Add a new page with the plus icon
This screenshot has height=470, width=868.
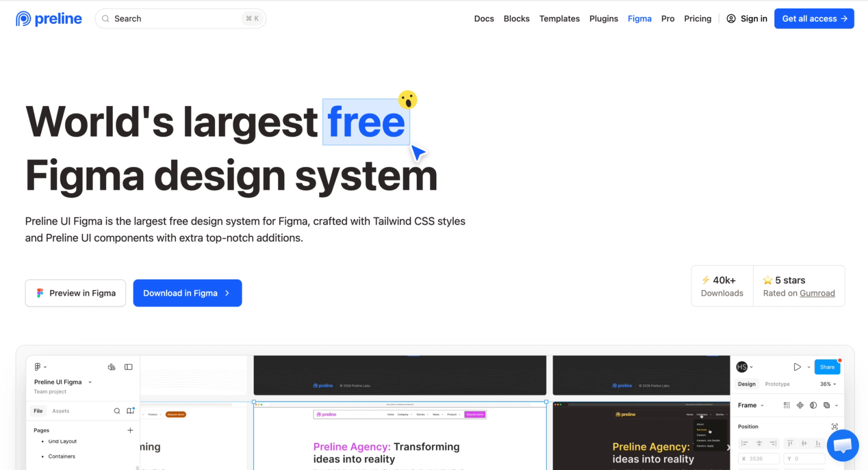tap(130, 430)
